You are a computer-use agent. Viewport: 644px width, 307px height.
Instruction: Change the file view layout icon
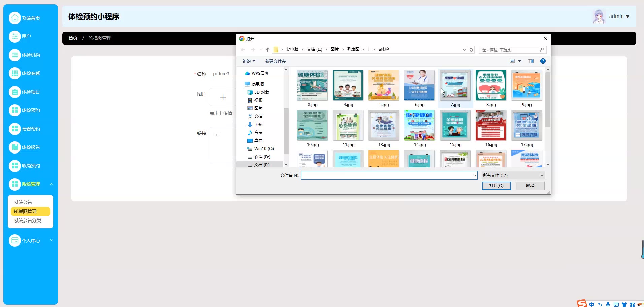click(512, 61)
